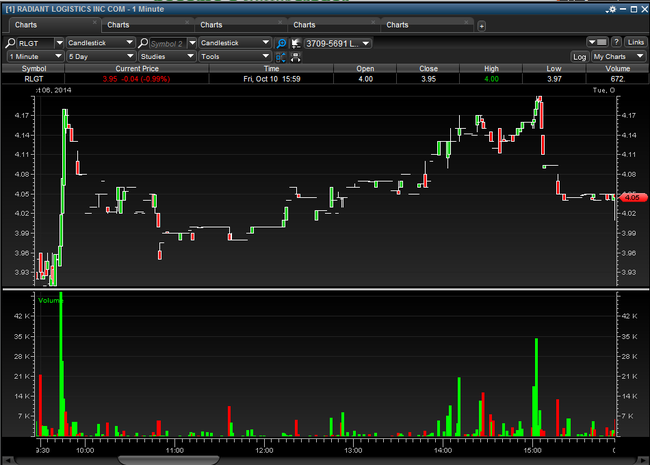Click the symbol search magnifier icon
This screenshot has height=465, width=650.
click(11, 43)
